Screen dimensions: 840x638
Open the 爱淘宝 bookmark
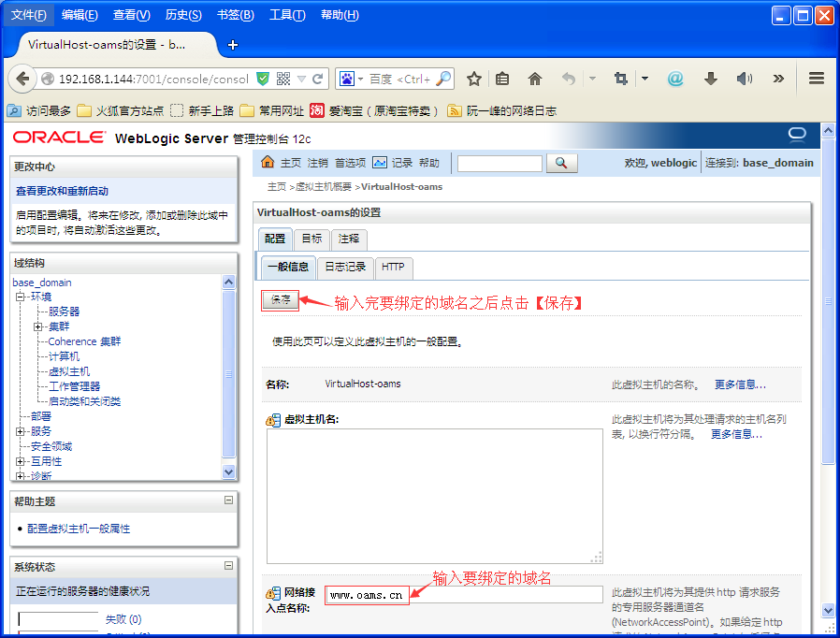pos(374,111)
